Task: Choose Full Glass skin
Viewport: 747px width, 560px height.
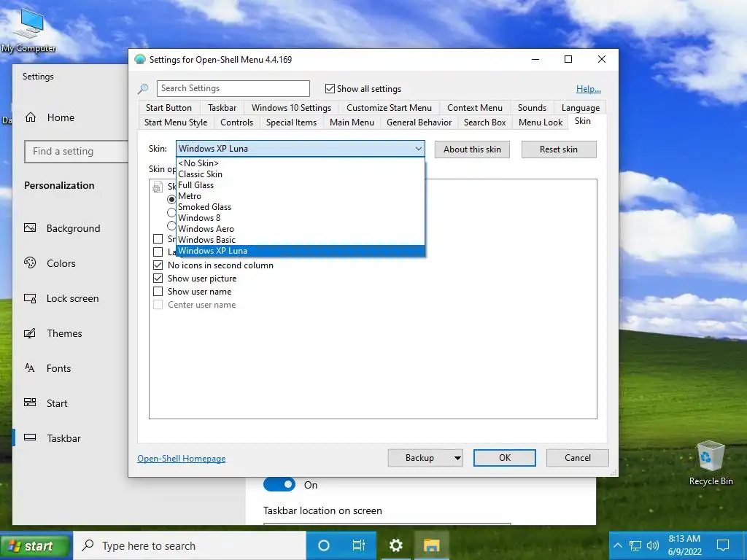Action: 300,184
